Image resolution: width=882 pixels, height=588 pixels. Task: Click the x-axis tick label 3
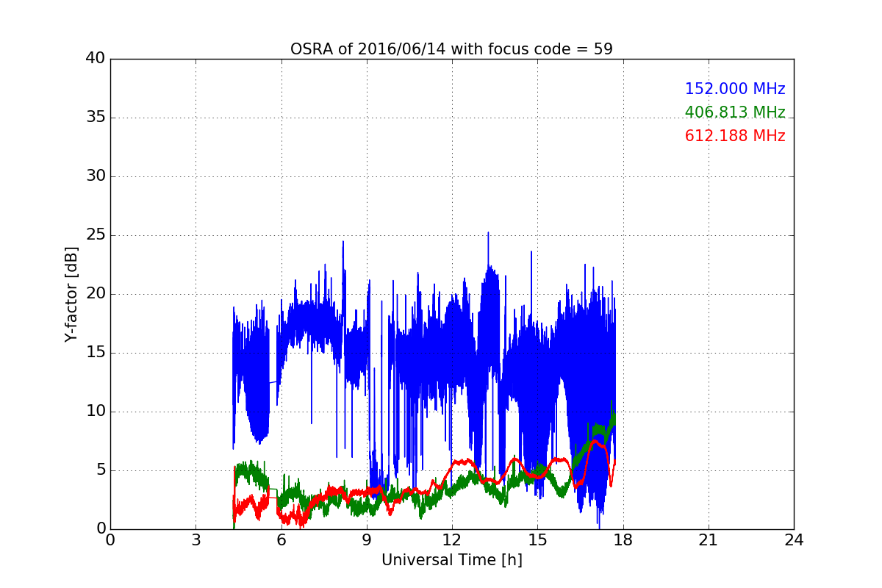click(x=196, y=540)
